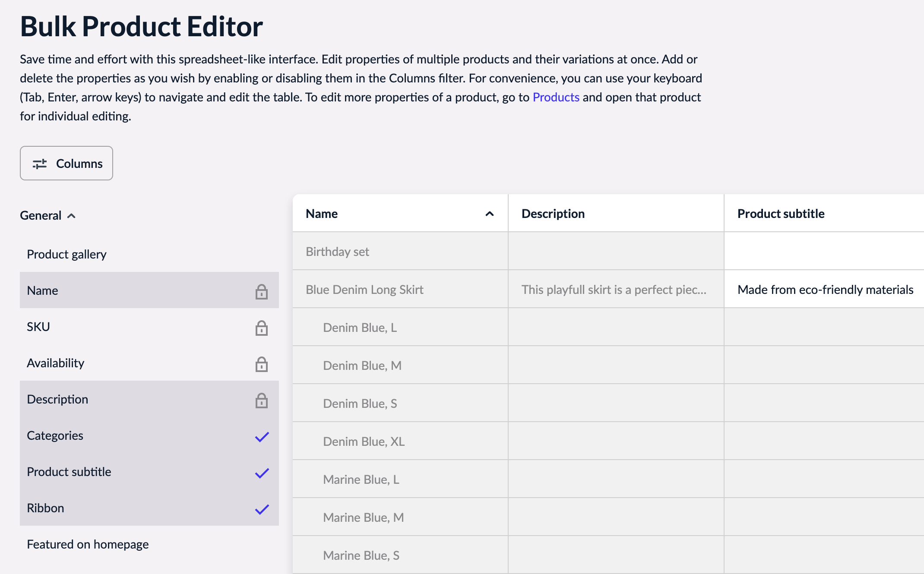924x574 pixels.
Task: Follow the Products link in description
Action: (x=556, y=97)
